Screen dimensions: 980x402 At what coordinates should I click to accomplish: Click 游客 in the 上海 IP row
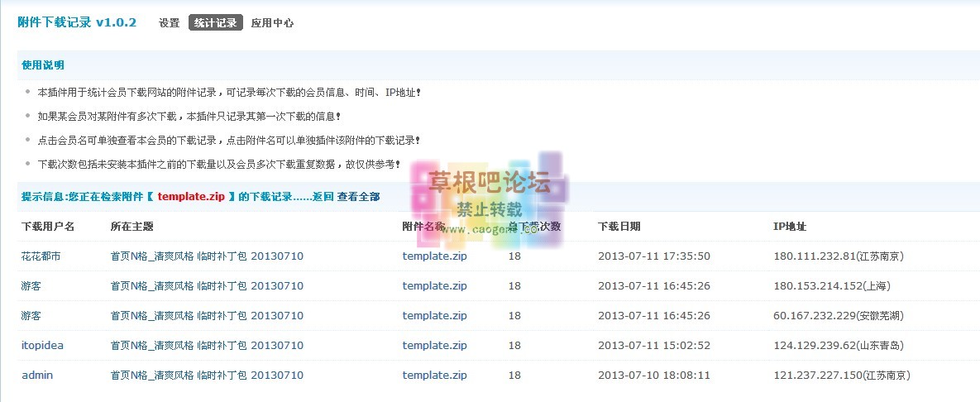[x=31, y=286]
